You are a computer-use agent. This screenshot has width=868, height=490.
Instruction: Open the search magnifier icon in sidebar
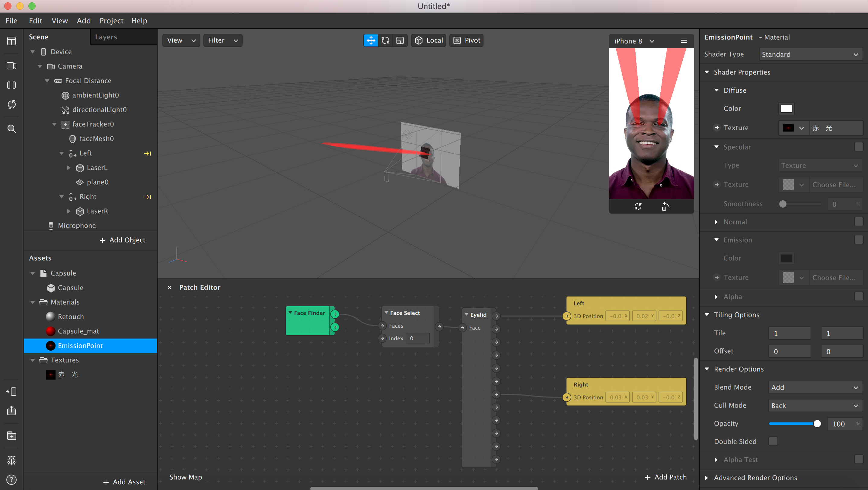tap(11, 129)
